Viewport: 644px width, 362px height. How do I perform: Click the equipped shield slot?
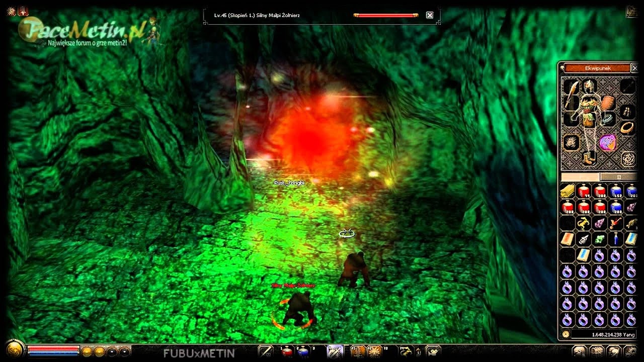pyautogui.click(x=608, y=103)
